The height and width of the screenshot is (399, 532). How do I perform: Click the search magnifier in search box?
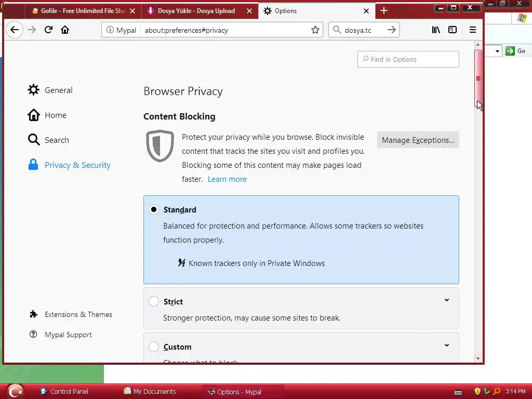point(337,30)
